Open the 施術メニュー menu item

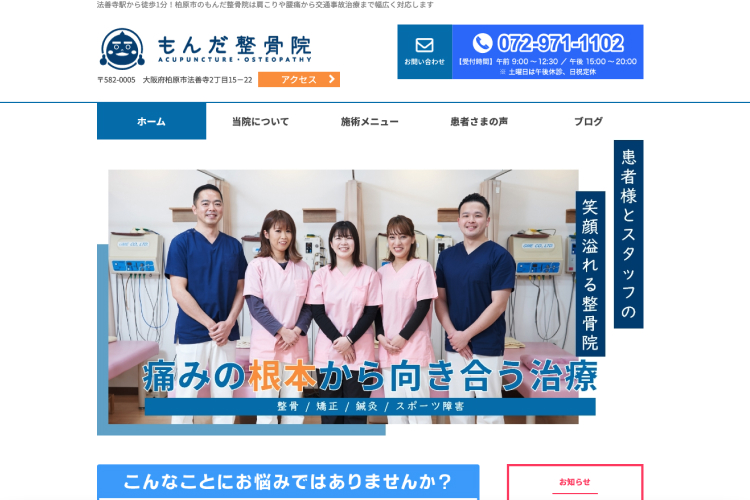[369, 121]
